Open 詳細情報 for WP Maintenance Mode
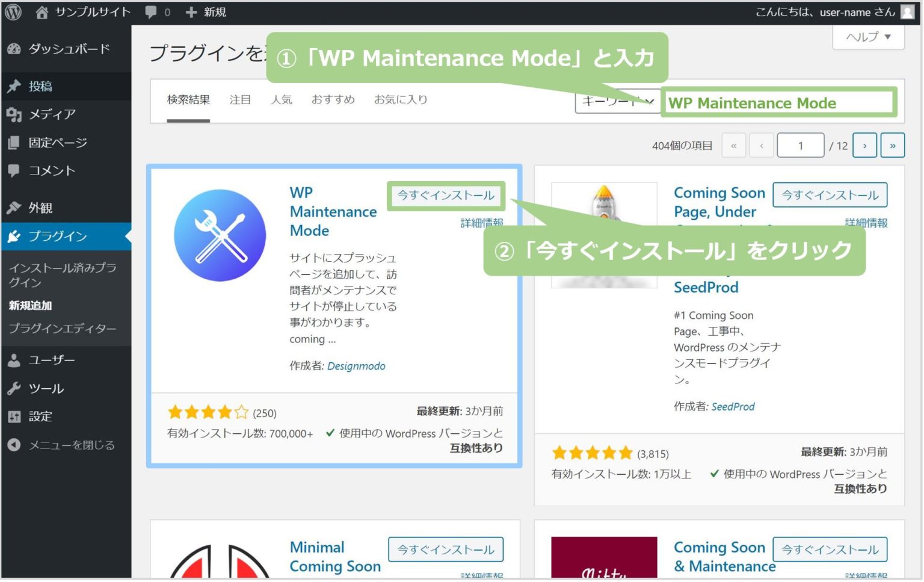 (482, 222)
